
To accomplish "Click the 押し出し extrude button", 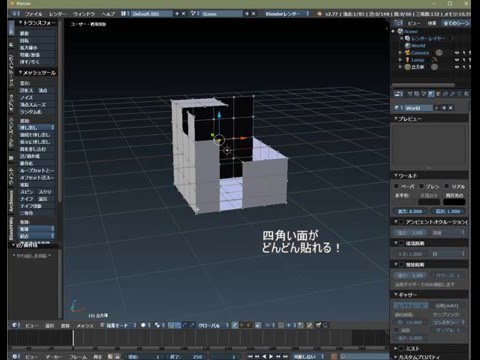I will click(x=36, y=128).
